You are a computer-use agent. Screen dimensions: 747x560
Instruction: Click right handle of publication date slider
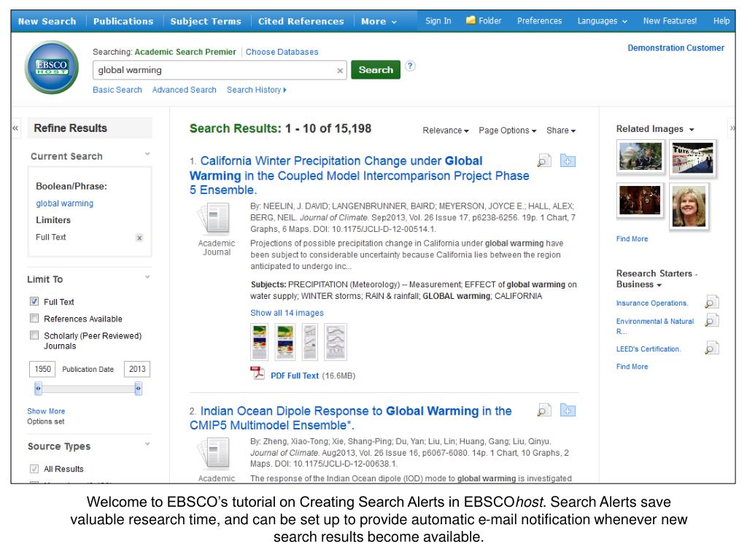[138, 389]
